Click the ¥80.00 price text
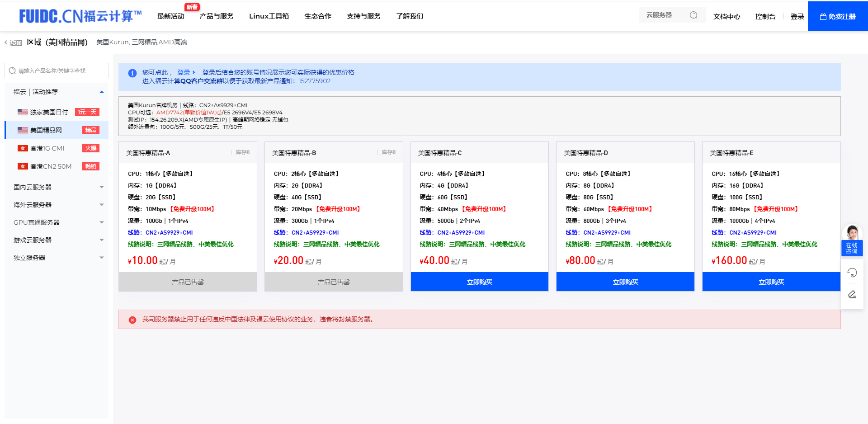Image resolution: width=868 pixels, height=424 pixels. pos(580,260)
